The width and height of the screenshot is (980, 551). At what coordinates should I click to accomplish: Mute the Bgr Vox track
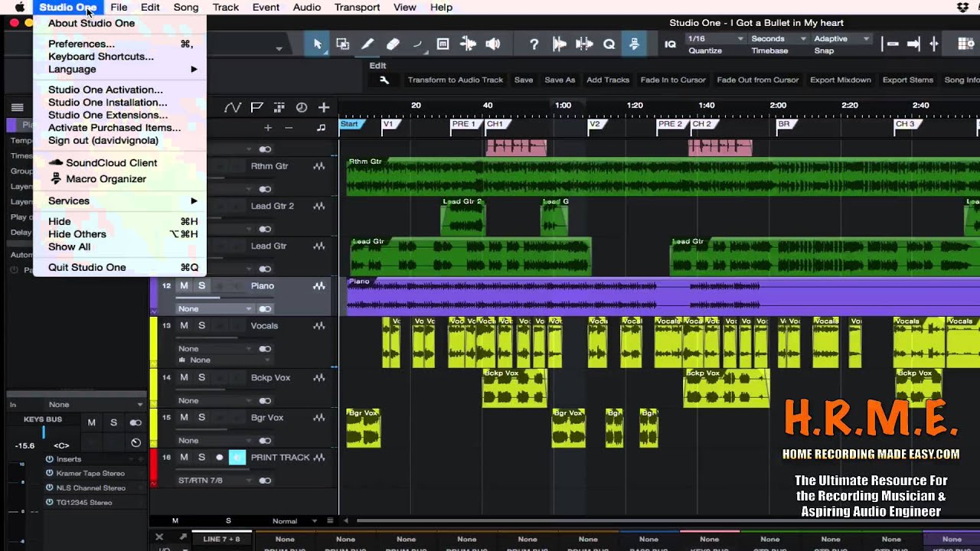(x=184, y=417)
